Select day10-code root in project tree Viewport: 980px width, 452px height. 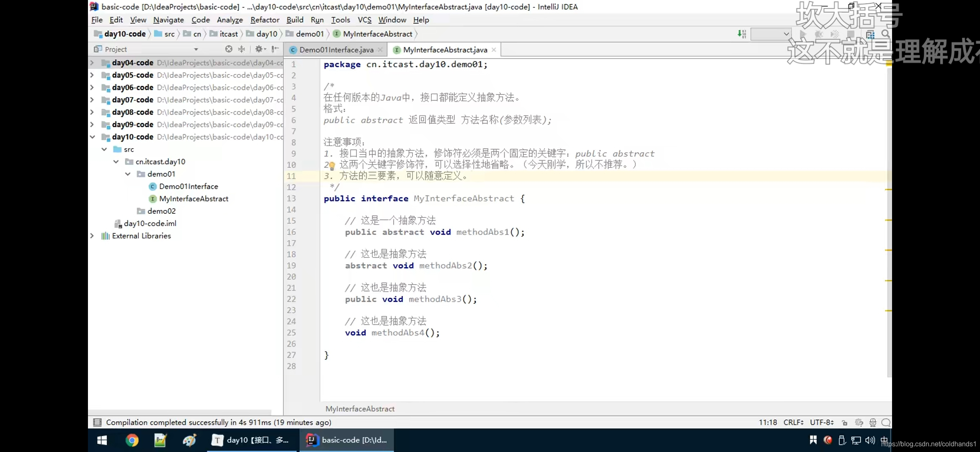(132, 137)
